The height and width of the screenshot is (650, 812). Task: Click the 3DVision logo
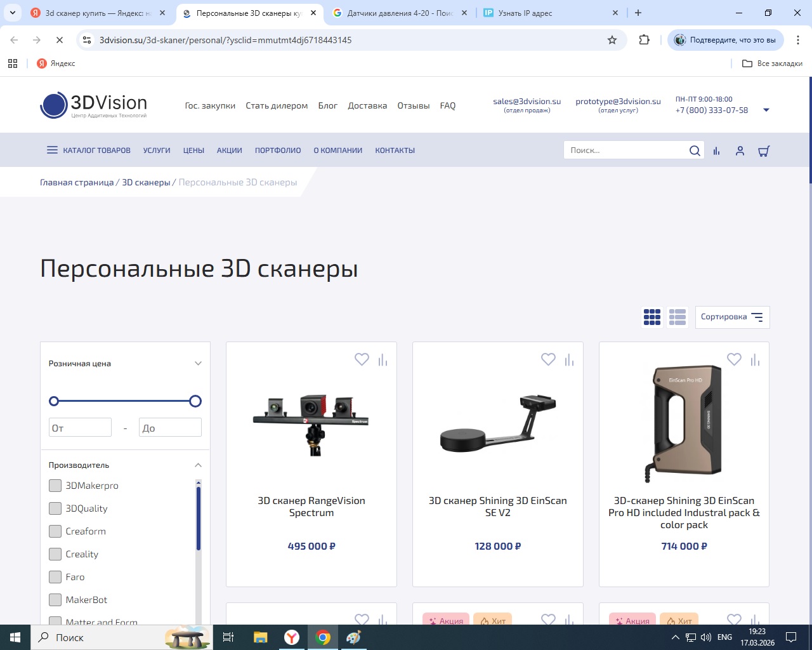(x=94, y=105)
